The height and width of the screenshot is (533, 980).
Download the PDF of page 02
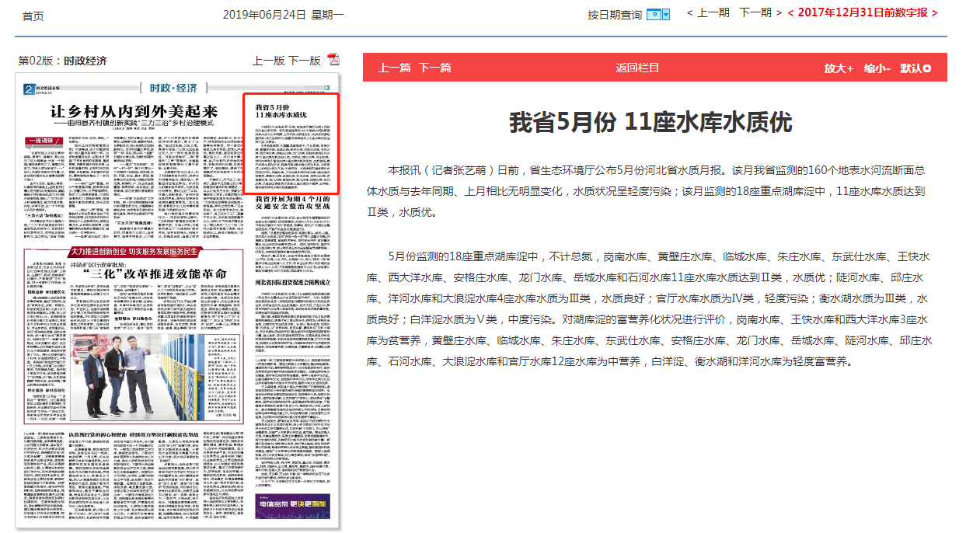[333, 61]
